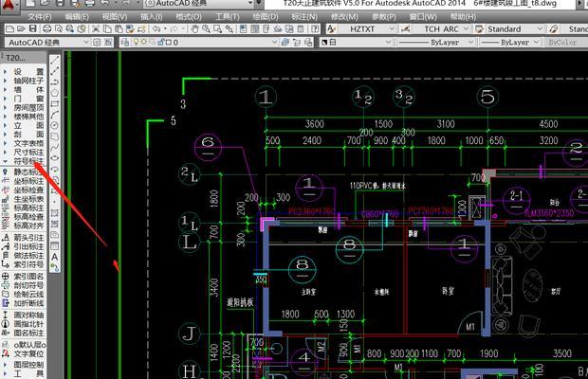Open the second ByLayer lineweight dropdown

coord(536,43)
